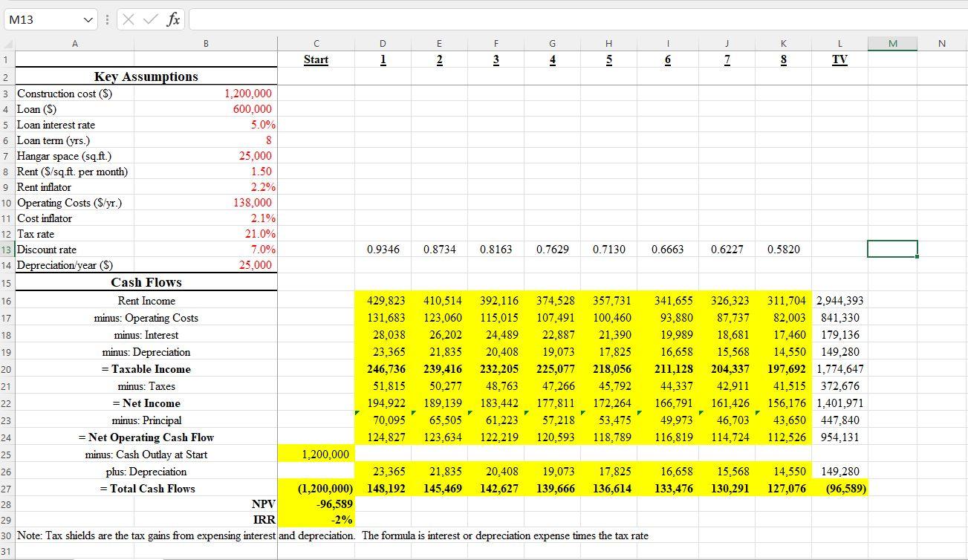Click Discount rate value 7.0%
968x560 pixels.
(x=263, y=250)
